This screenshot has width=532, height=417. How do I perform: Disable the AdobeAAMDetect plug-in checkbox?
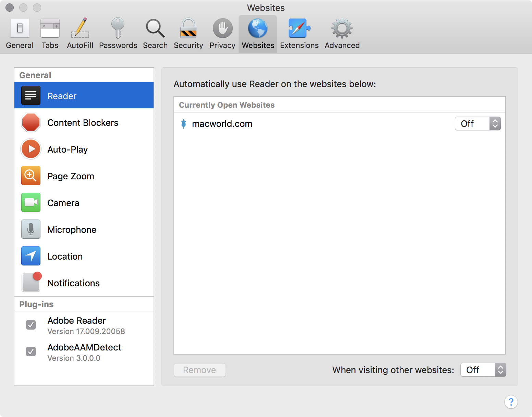coord(31,352)
